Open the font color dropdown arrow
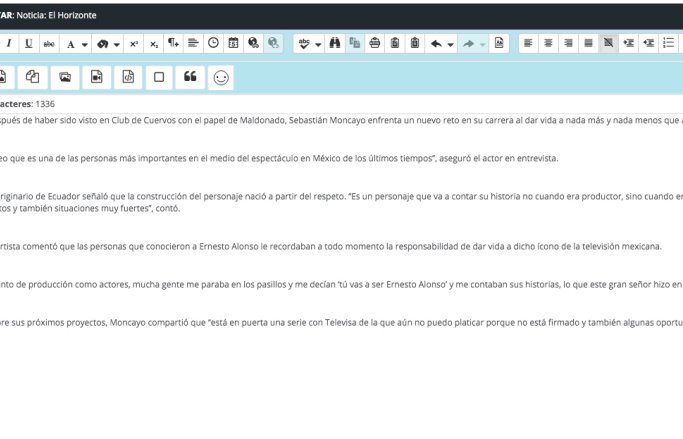Screen dimensions: 683x439 tap(85, 44)
